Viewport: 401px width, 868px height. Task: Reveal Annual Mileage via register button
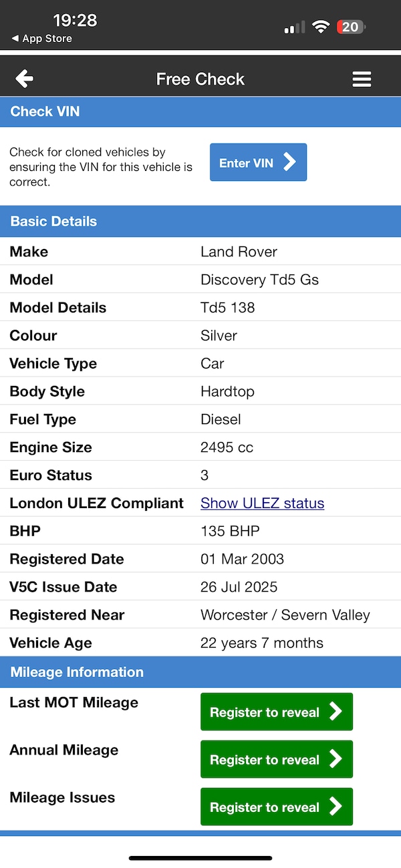coord(276,759)
